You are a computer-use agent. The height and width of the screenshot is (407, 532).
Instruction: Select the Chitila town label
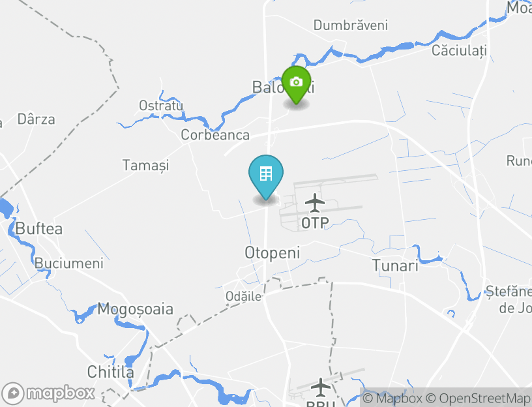tap(111, 372)
